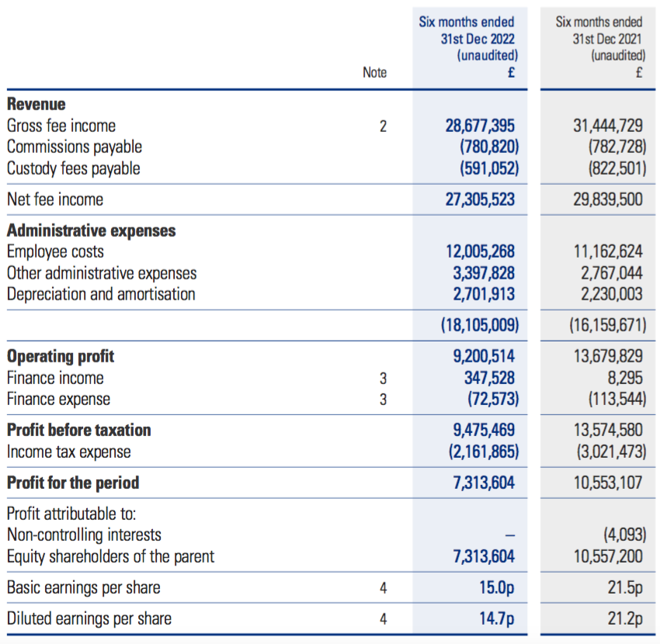Click equity shareholders value 10,557,200
Viewport: 660px width, 644px height.
point(608,556)
